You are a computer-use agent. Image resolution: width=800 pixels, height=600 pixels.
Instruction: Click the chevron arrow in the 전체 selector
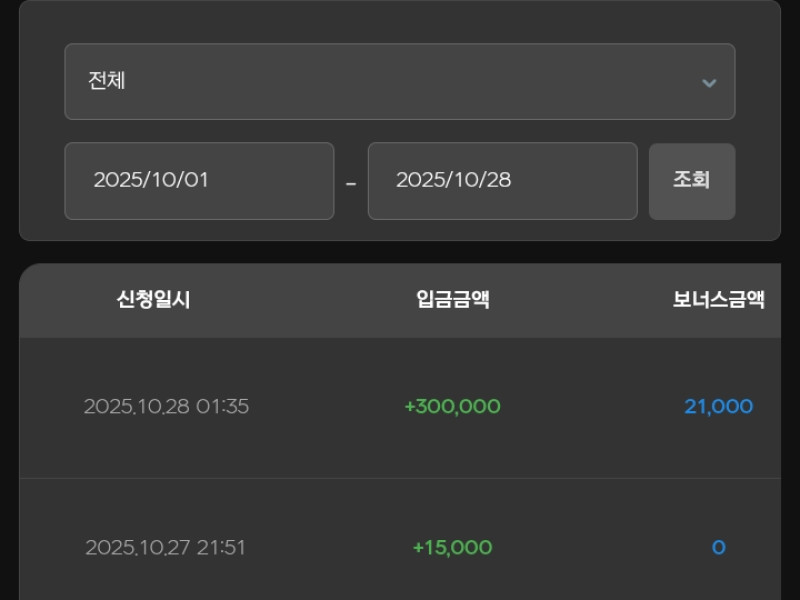coord(709,83)
